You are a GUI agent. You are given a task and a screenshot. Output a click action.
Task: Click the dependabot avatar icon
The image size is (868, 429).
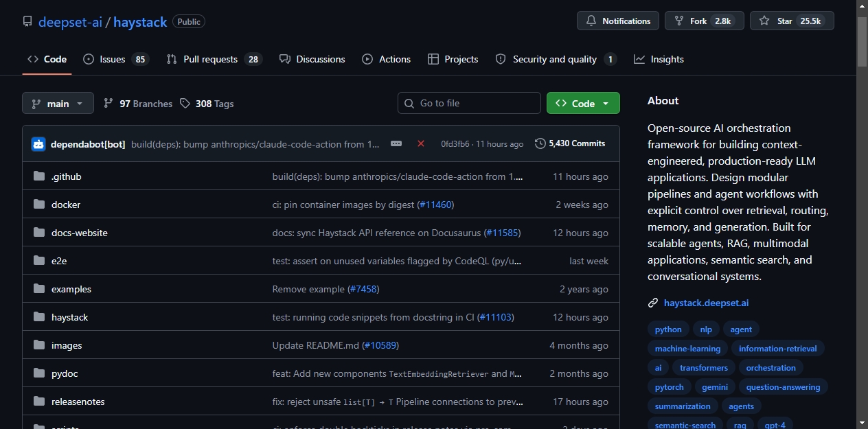pyautogui.click(x=38, y=144)
